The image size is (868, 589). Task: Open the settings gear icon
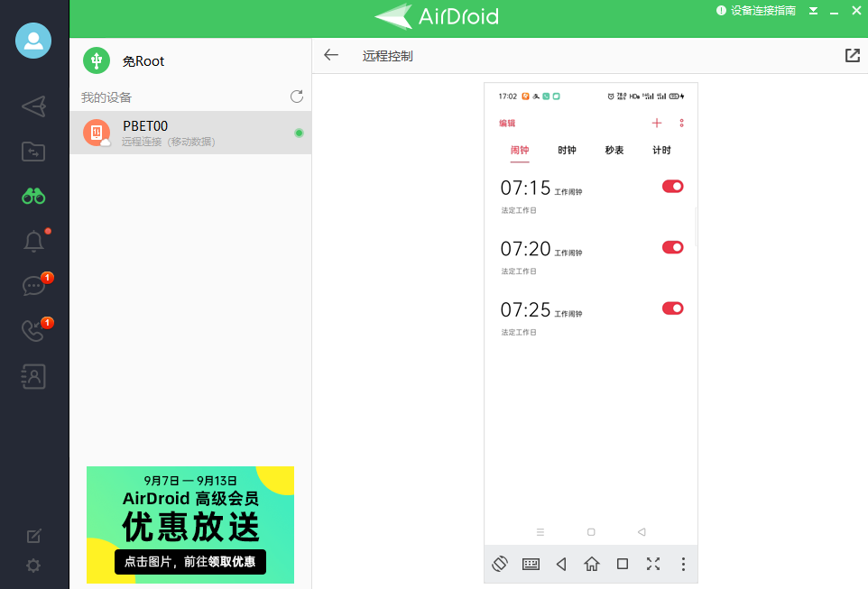33,566
